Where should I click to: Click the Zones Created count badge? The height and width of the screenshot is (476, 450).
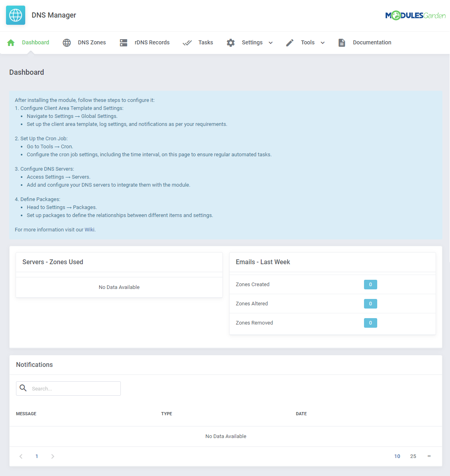coord(370,285)
